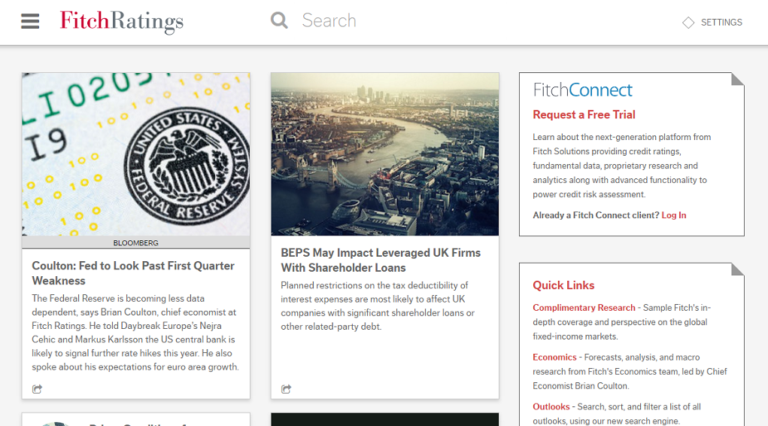Screen dimensions: 768x426
Task: Click the folded corner of Quick Links card
Action: pos(738,269)
